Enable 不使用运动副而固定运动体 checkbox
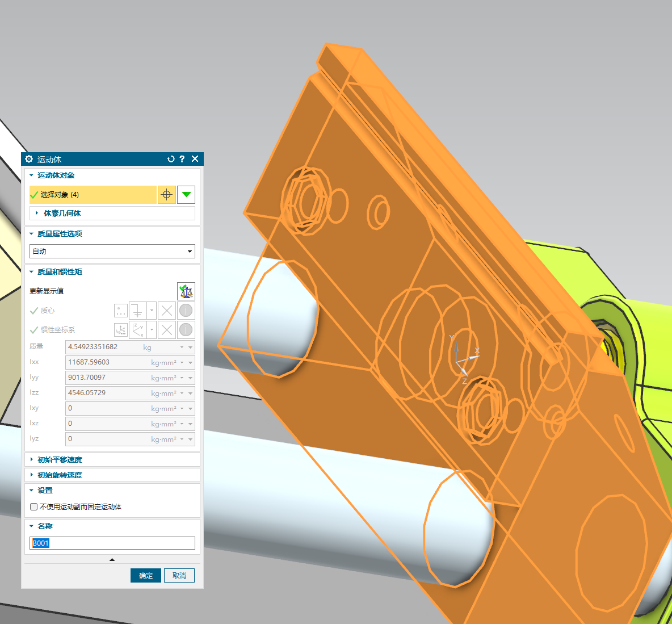This screenshot has height=624, width=672. pyautogui.click(x=34, y=507)
